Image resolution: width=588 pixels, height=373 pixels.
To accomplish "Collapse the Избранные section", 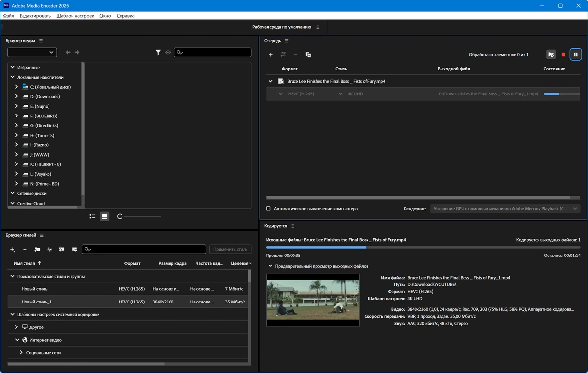I will (x=13, y=67).
